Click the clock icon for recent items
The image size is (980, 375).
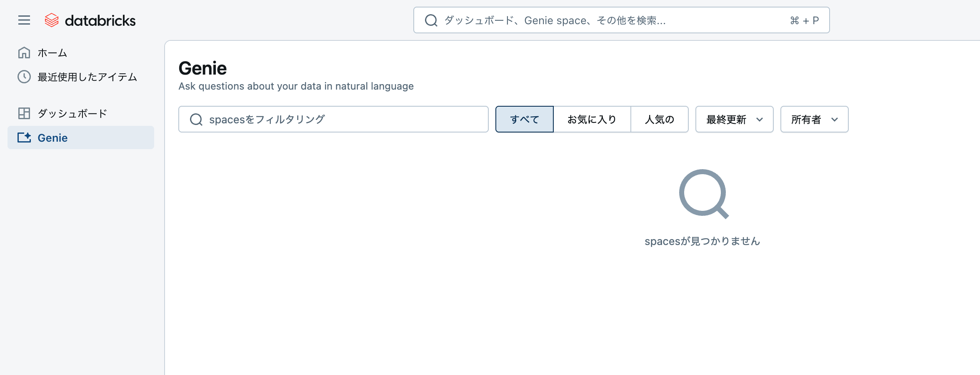pos(24,77)
